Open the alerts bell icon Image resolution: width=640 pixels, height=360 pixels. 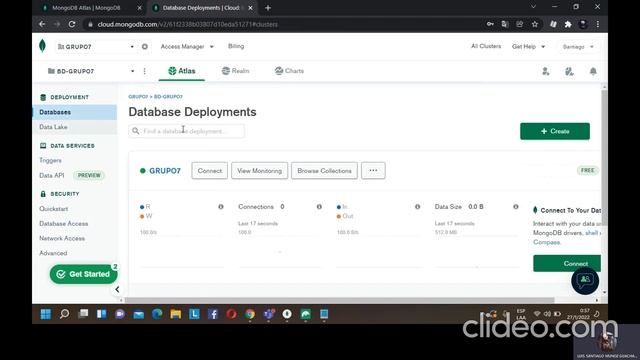[x=593, y=71]
